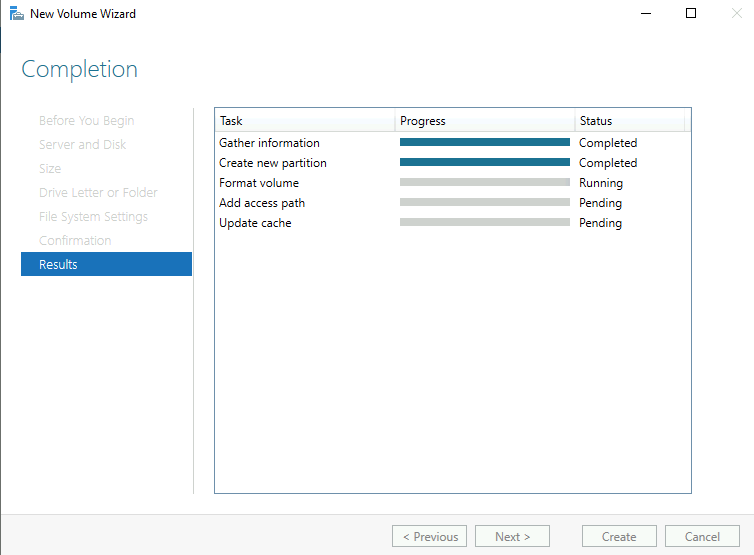This screenshot has height=555, width=754.
Task: Switch to Server and Disk step
Action: [x=82, y=144]
